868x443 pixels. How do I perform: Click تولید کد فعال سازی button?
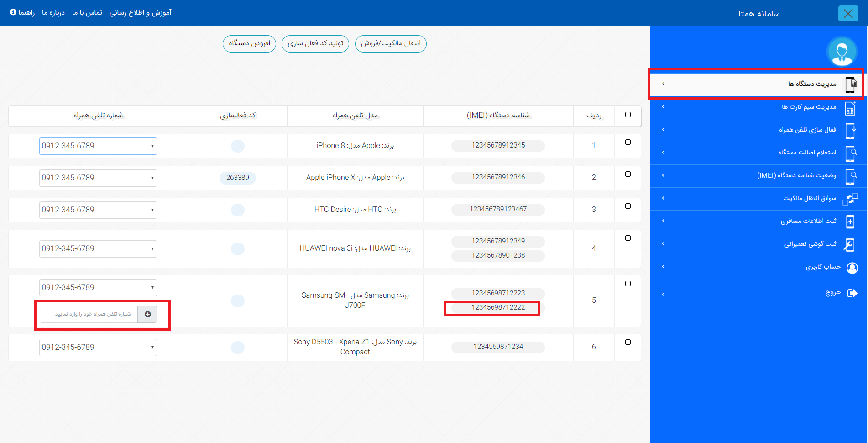point(315,44)
